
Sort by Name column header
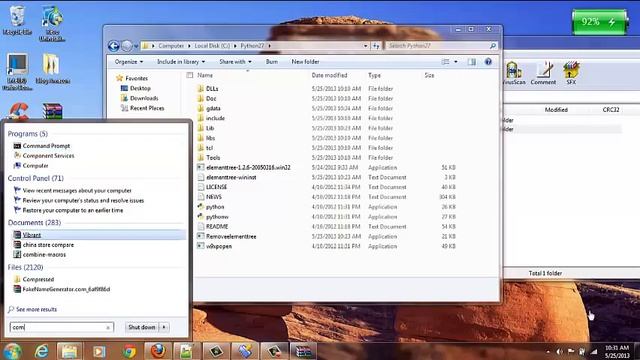point(205,75)
